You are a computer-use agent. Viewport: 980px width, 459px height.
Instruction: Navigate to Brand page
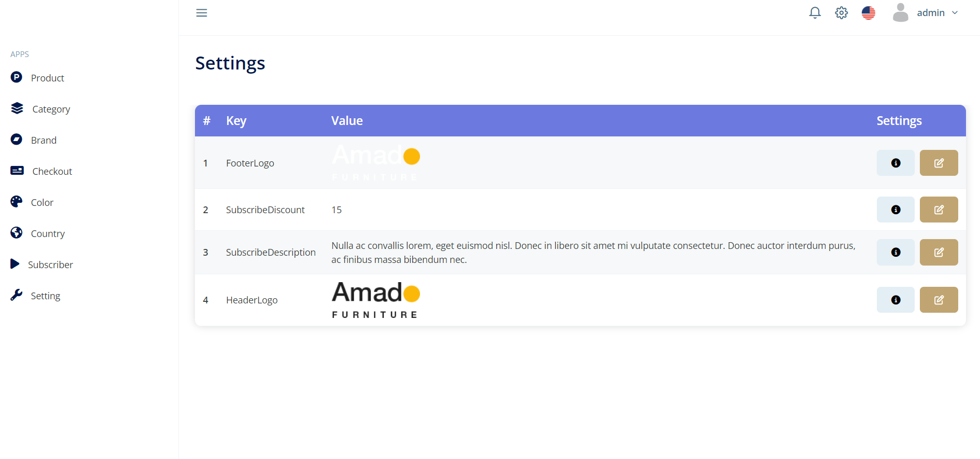pos(44,140)
